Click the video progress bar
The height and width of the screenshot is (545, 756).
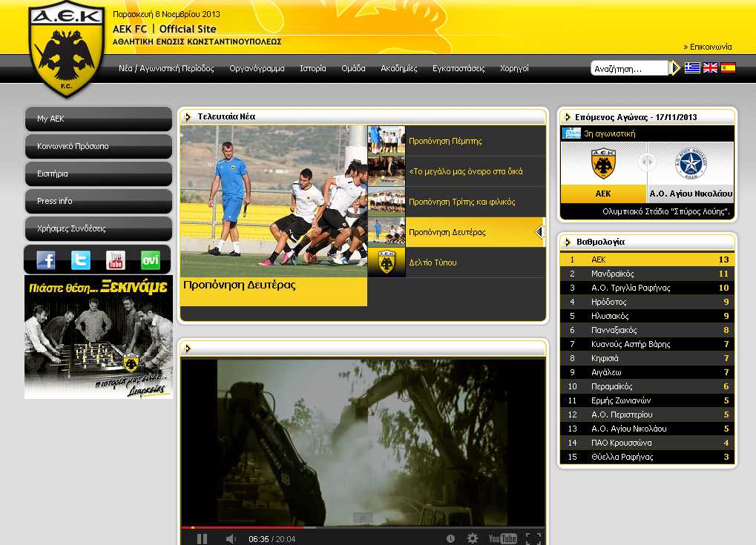tap(362, 527)
